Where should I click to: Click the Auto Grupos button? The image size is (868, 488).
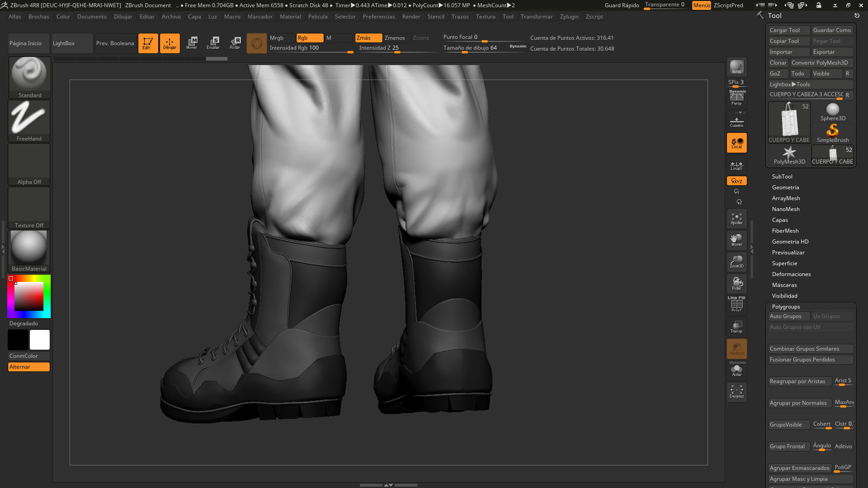coord(789,316)
